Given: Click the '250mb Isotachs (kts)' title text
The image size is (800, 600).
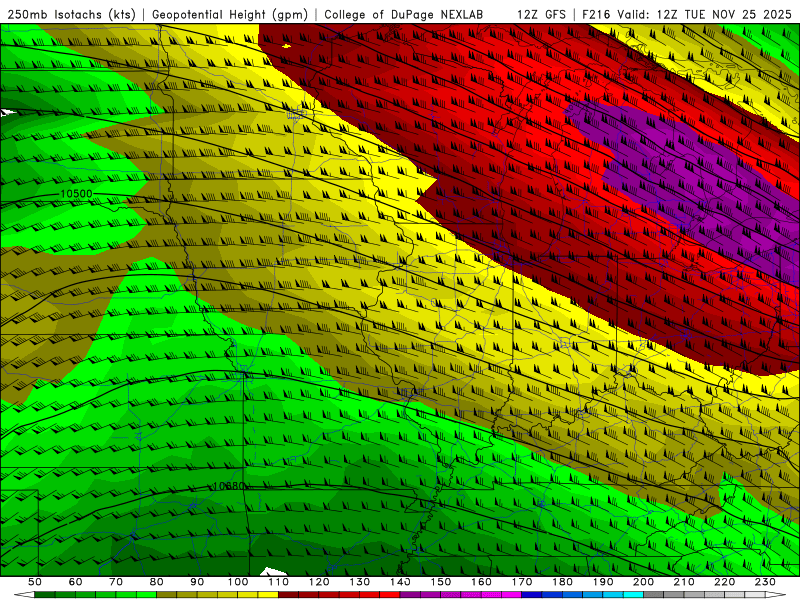Looking at the screenshot, I should [x=72, y=14].
